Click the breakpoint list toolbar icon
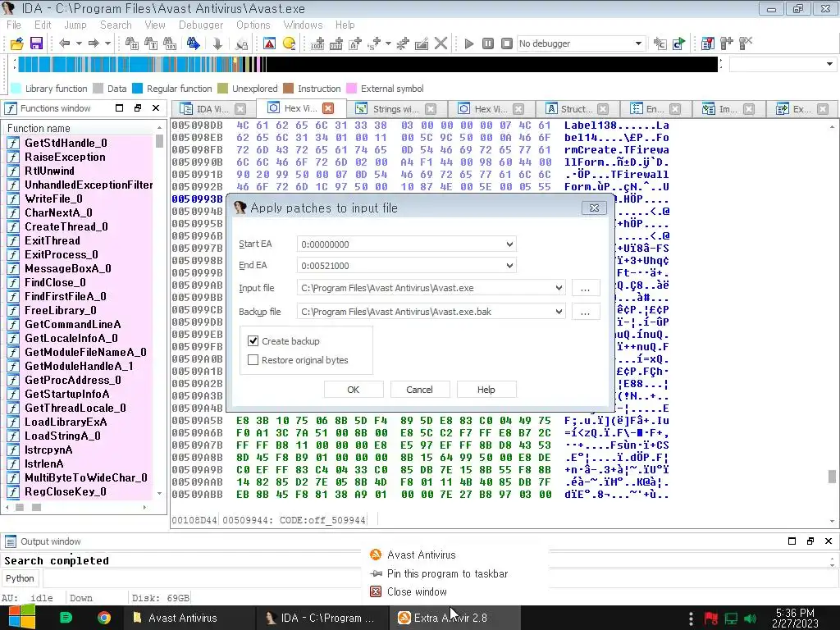The image size is (840, 630). (708, 43)
